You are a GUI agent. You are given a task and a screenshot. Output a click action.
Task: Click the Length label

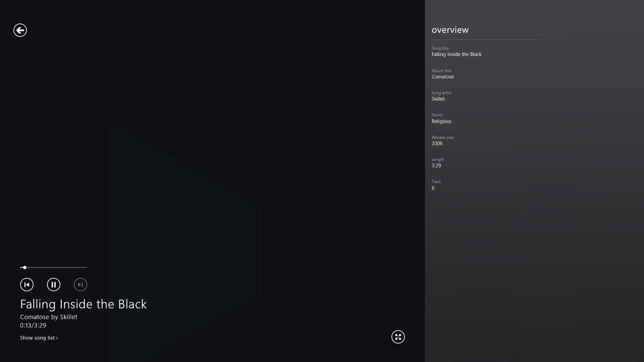click(438, 160)
